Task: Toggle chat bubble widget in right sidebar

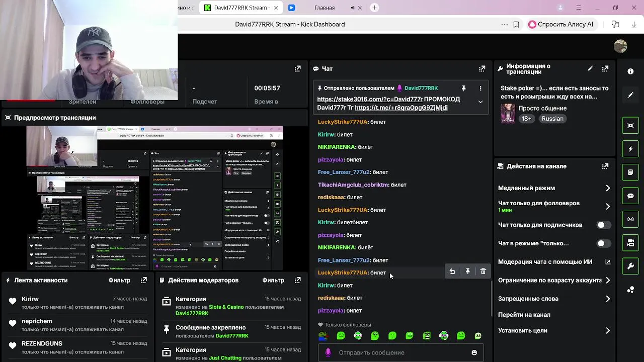Action: pyautogui.click(x=630, y=196)
